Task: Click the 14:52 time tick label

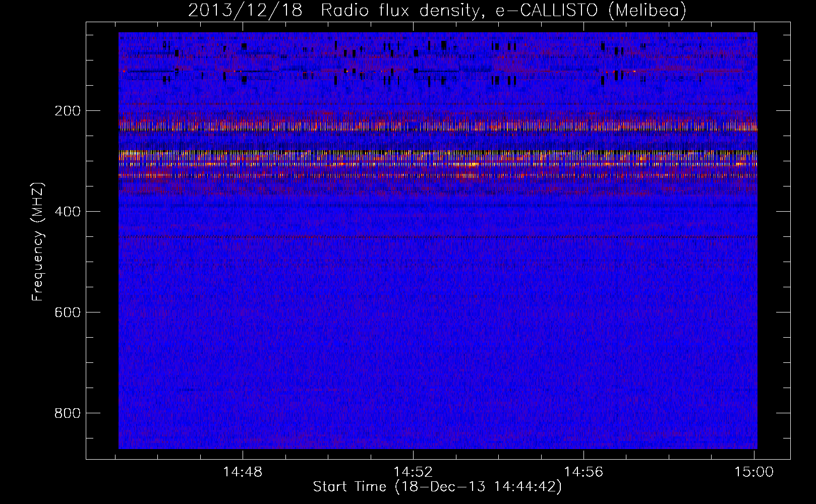Action: (413, 472)
